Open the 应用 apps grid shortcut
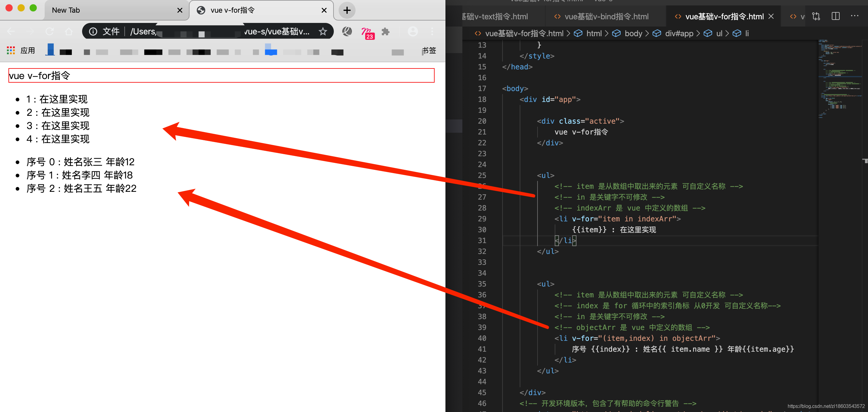 pyautogui.click(x=21, y=50)
